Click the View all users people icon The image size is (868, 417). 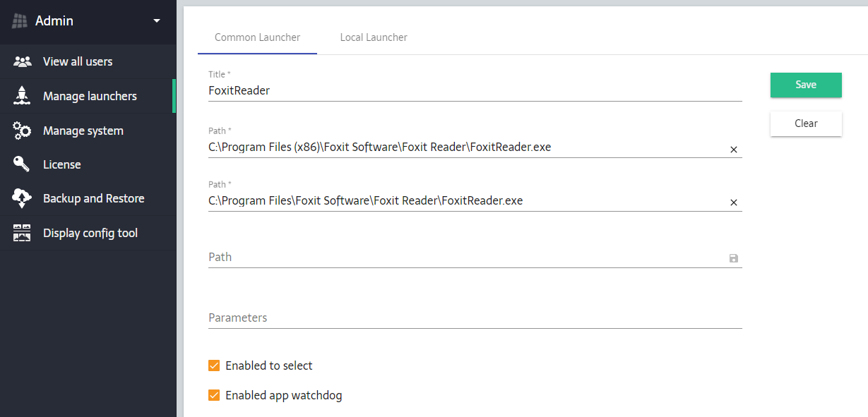pyautogui.click(x=23, y=61)
